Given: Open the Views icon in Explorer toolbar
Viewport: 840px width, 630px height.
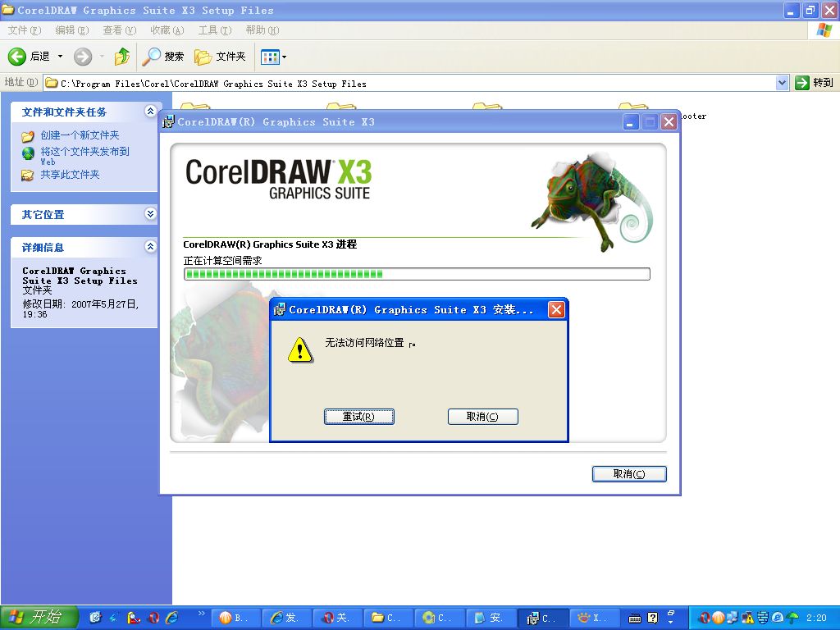Looking at the screenshot, I should pos(269,57).
